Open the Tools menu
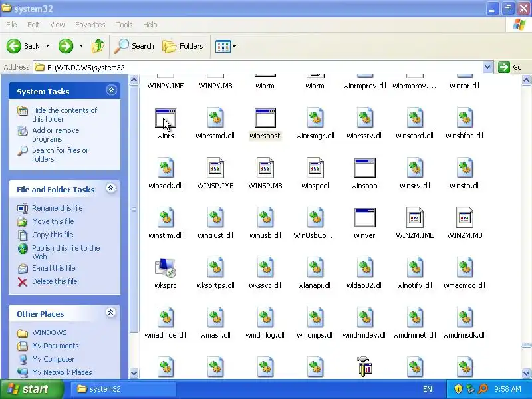This screenshot has width=532, height=399. [124, 25]
